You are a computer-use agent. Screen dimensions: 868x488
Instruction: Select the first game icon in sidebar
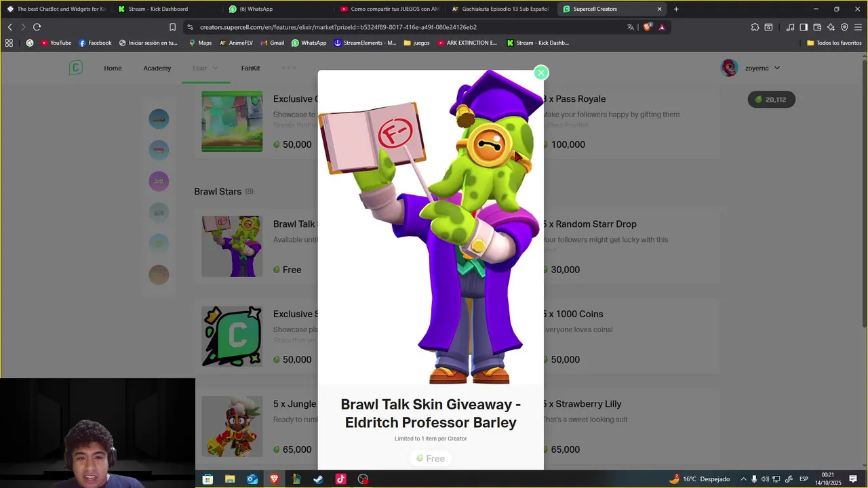[x=159, y=119]
